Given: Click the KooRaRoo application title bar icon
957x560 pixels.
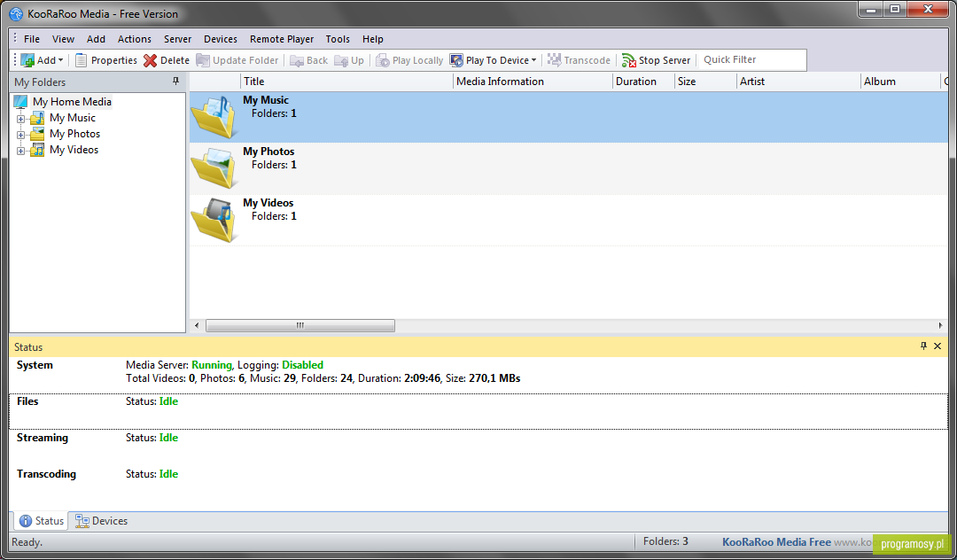Looking at the screenshot, I should pos(16,13).
